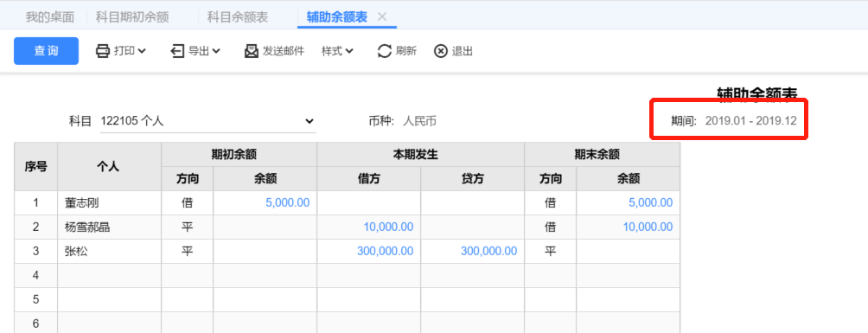The height and width of the screenshot is (333, 868).
Task: Click the 刷新 label
Action: click(406, 51)
